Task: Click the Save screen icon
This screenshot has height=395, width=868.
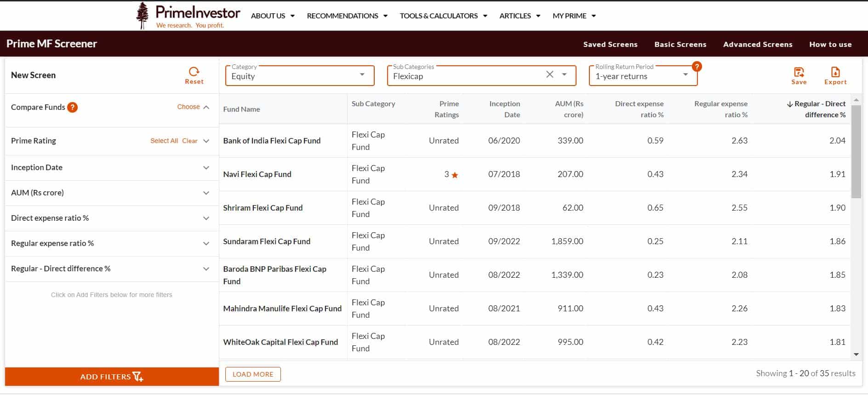Action: 799,72
